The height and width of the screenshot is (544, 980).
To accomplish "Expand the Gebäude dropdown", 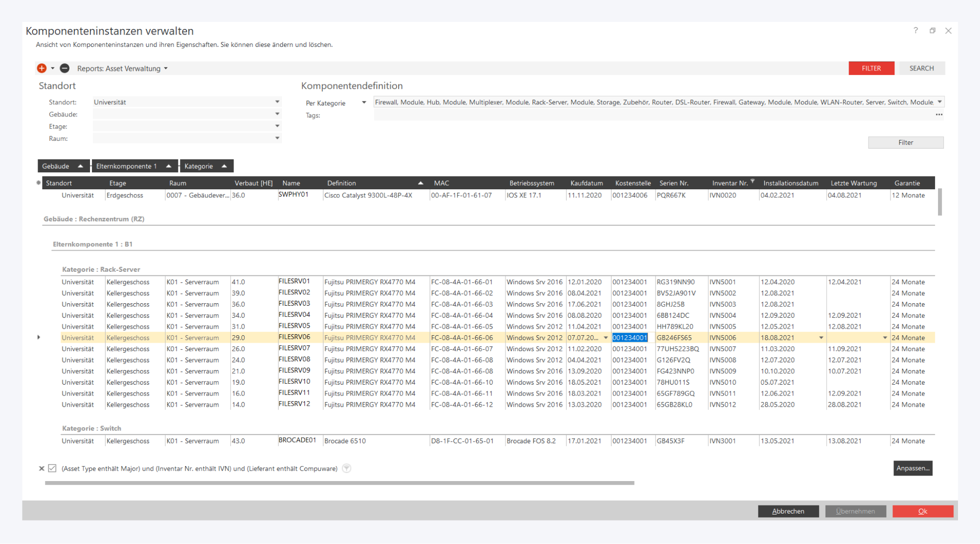I will pos(277,114).
